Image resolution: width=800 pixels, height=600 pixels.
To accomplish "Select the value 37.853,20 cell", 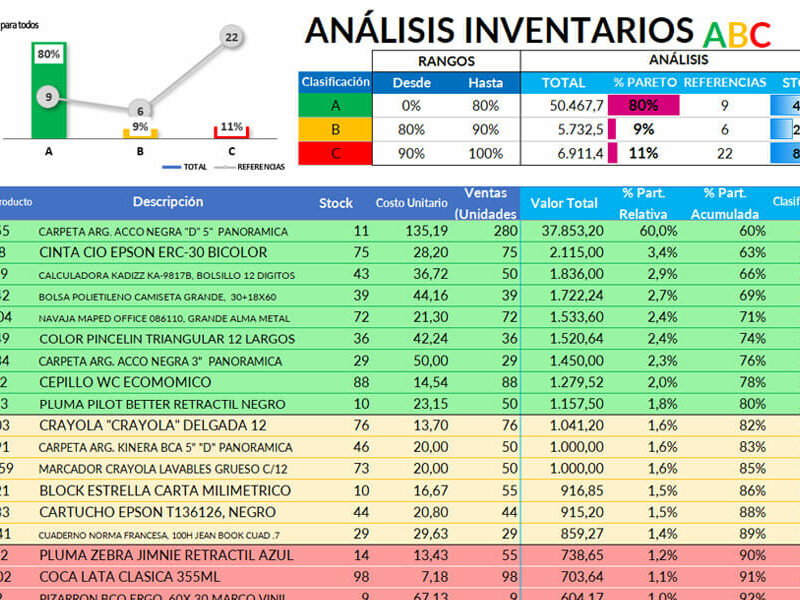I will click(x=564, y=231).
